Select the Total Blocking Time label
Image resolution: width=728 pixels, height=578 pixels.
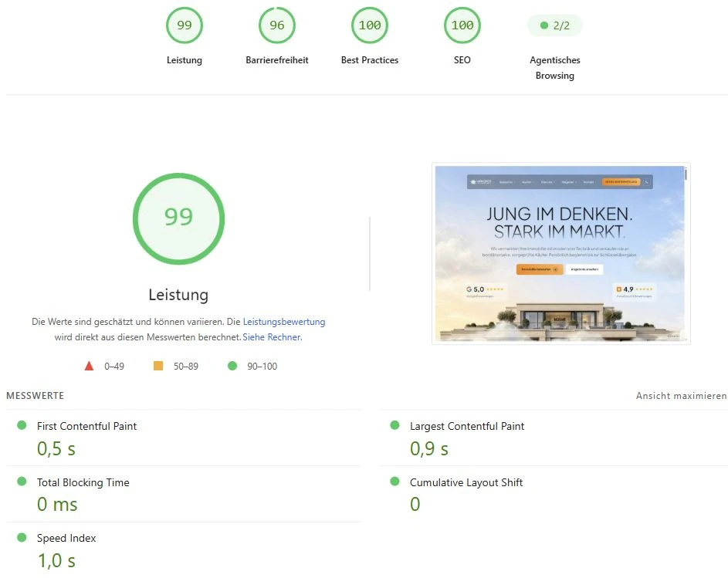(83, 482)
